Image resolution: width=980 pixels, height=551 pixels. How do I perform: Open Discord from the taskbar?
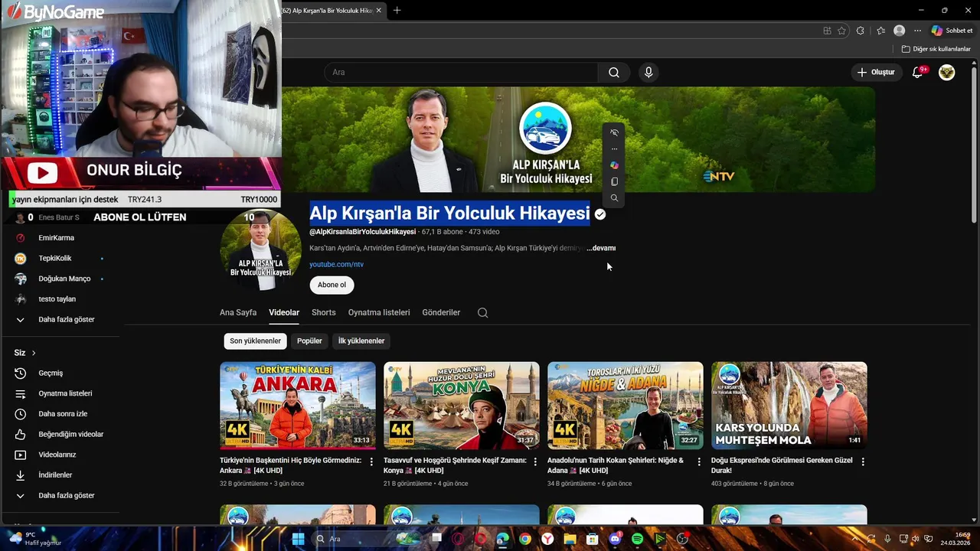coord(615,539)
